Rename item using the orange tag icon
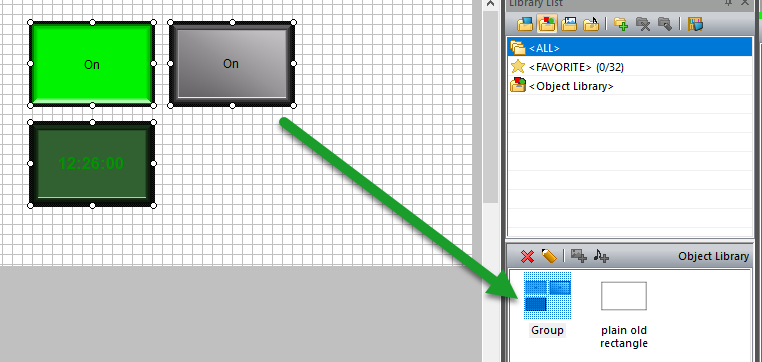The width and height of the screenshot is (762, 362). pos(548,256)
